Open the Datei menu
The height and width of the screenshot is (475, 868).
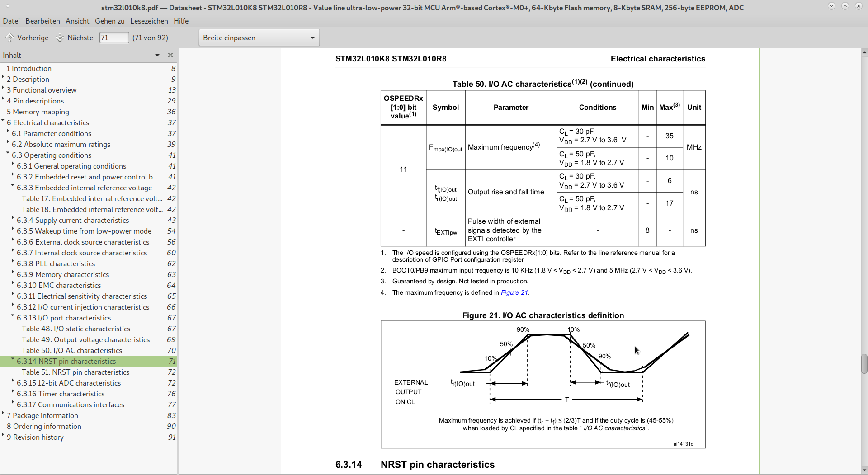11,21
